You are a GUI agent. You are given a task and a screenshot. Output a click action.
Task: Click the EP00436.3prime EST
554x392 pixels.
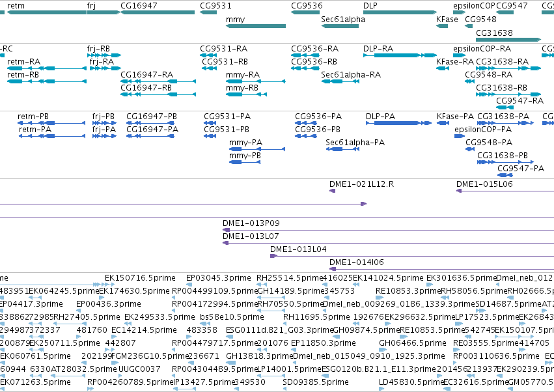click(79, 311)
